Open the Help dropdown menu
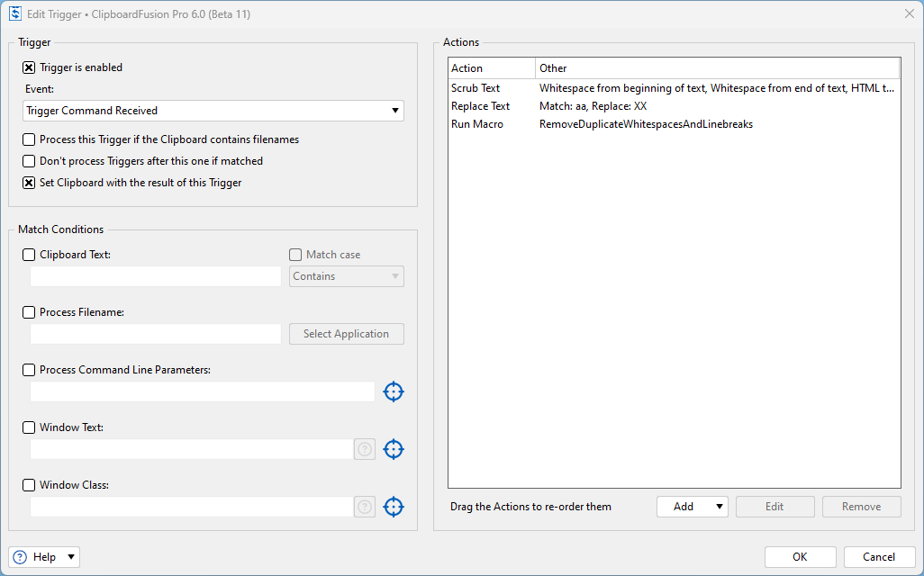This screenshot has height=576, width=924. (x=44, y=557)
